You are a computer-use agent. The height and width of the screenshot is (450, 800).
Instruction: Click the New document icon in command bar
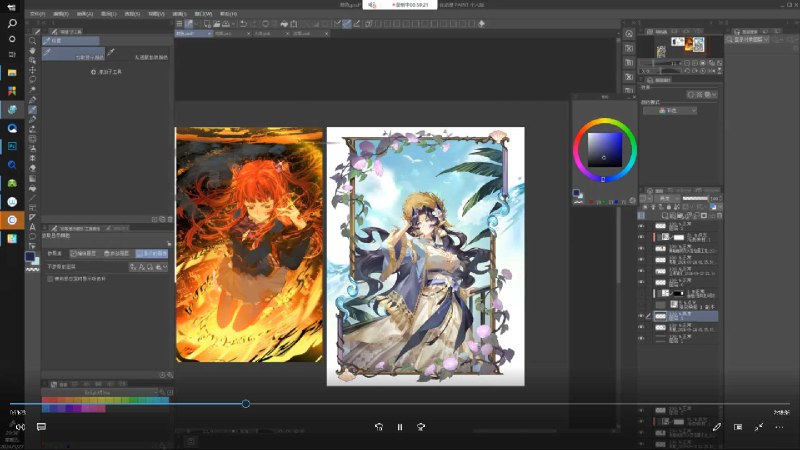click(x=207, y=24)
